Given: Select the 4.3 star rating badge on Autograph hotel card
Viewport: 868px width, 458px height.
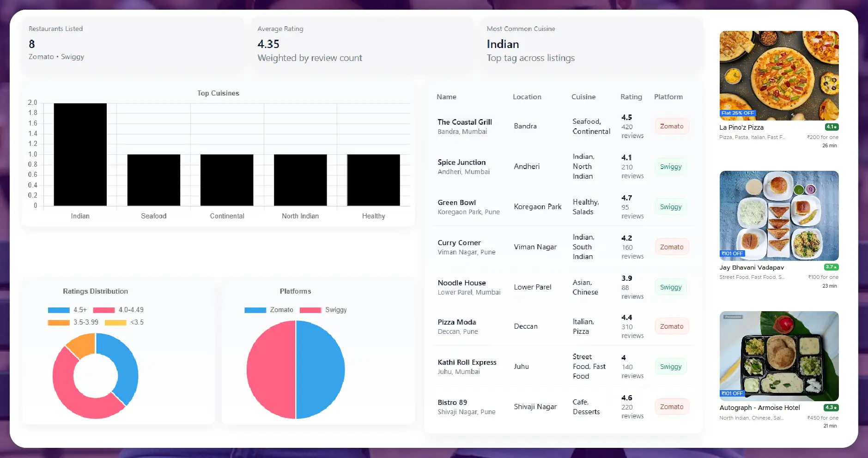Looking at the screenshot, I should click(x=831, y=407).
